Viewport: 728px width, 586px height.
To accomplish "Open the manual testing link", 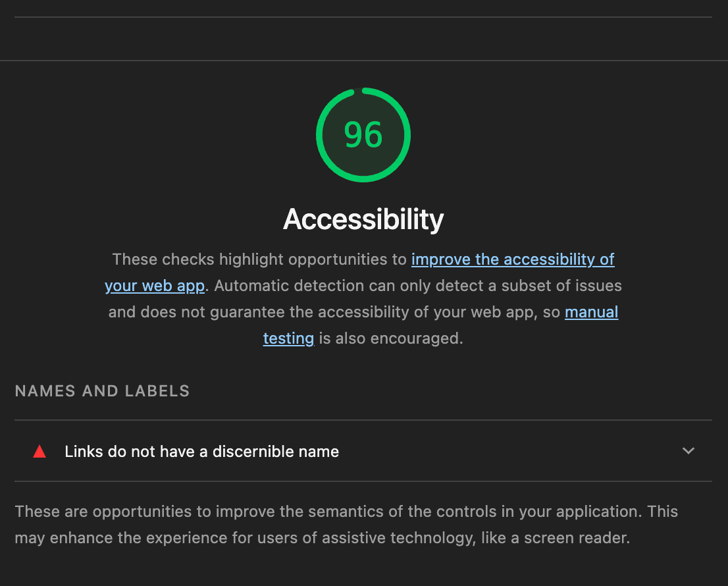I will click(x=591, y=311).
